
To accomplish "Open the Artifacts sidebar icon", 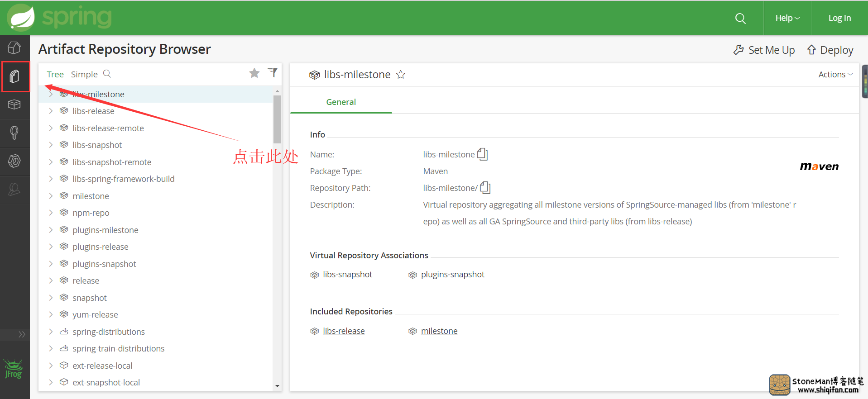I will pos(14,76).
